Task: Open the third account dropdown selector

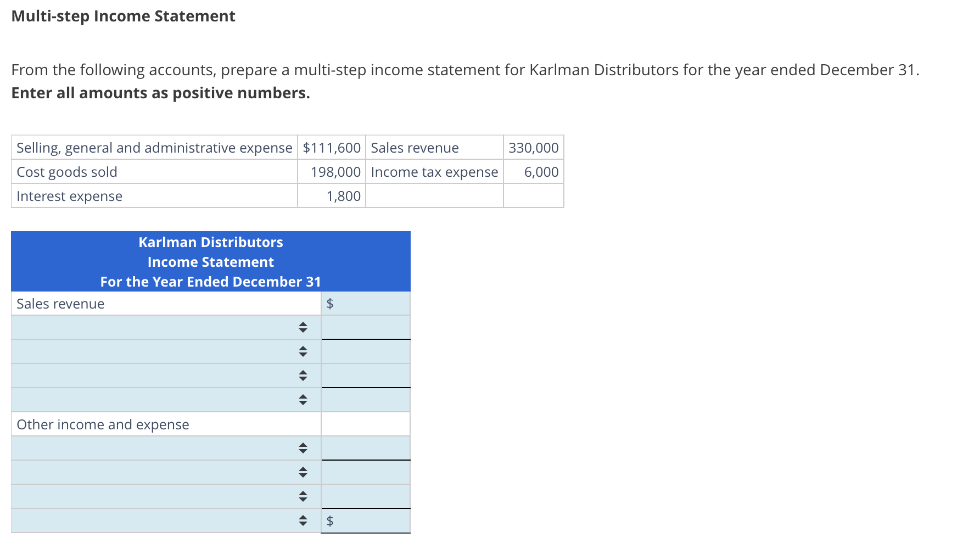Action: [303, 376]
